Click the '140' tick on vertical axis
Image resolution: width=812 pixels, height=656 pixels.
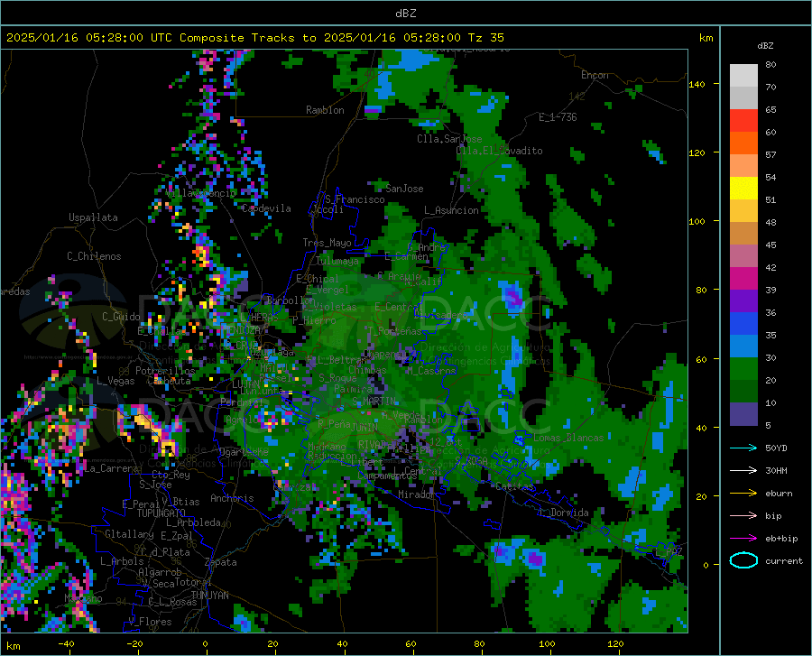(697, 84)
